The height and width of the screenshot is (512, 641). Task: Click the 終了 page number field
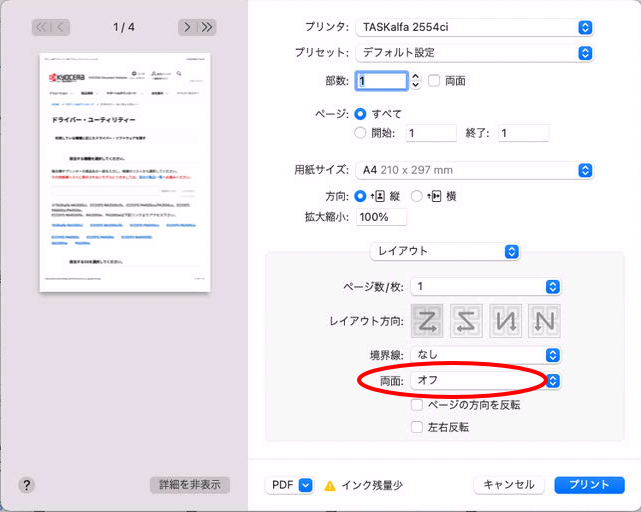pyautogui.click(x=524, y=133)
